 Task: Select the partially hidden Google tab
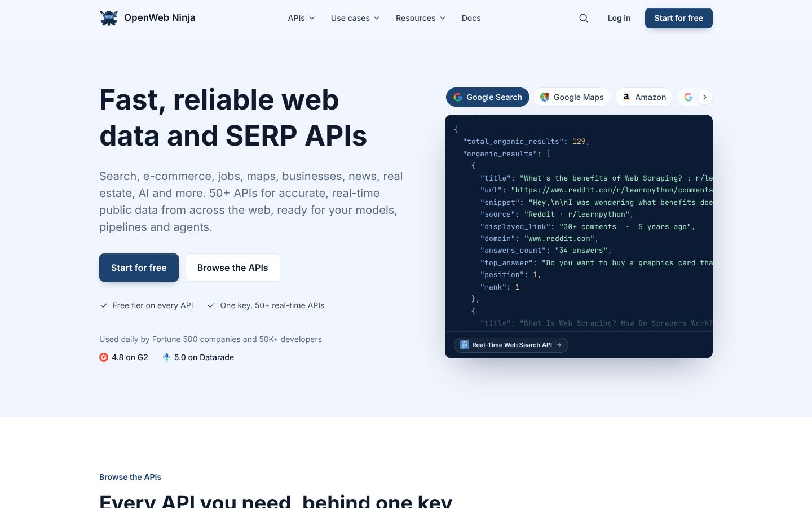[x=687, y=97]
